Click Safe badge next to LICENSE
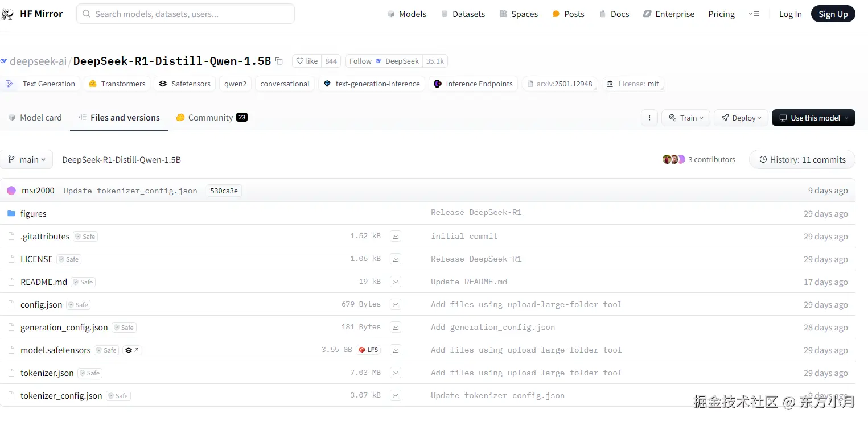 (69, 259)
